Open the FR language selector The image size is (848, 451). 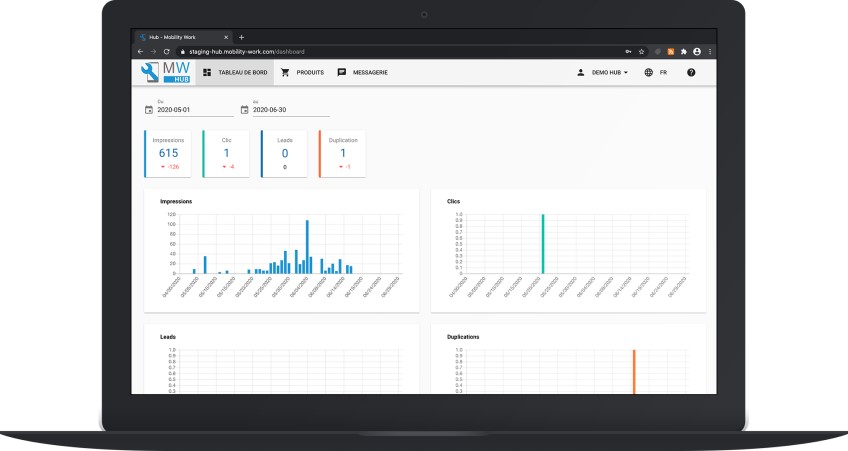[655, 72]
